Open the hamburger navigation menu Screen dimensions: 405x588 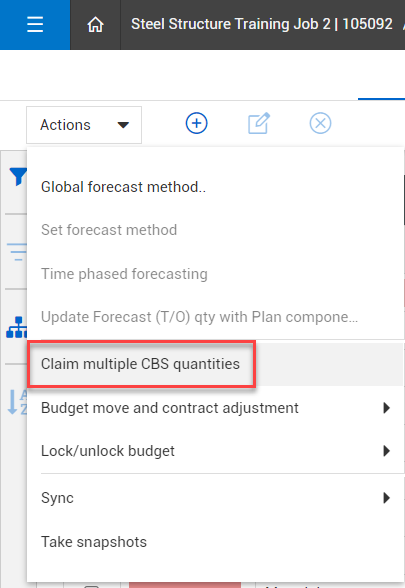click(35, 25)
